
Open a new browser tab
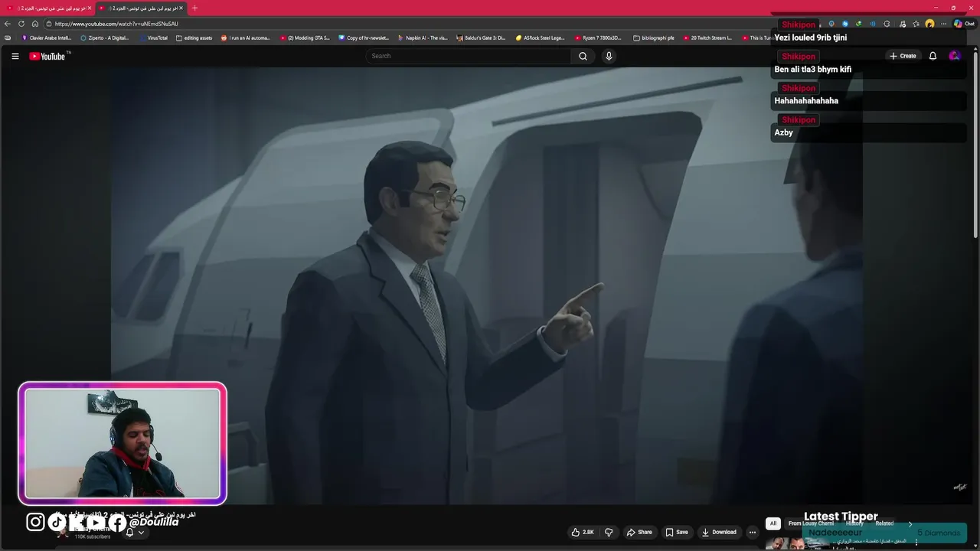194,8
